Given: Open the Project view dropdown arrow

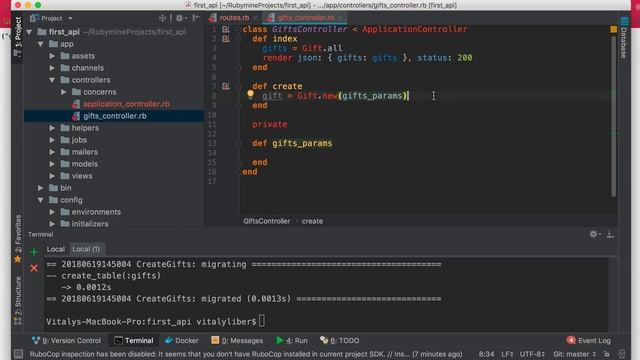Looking at the screenshot, I should tap(71, 18).
